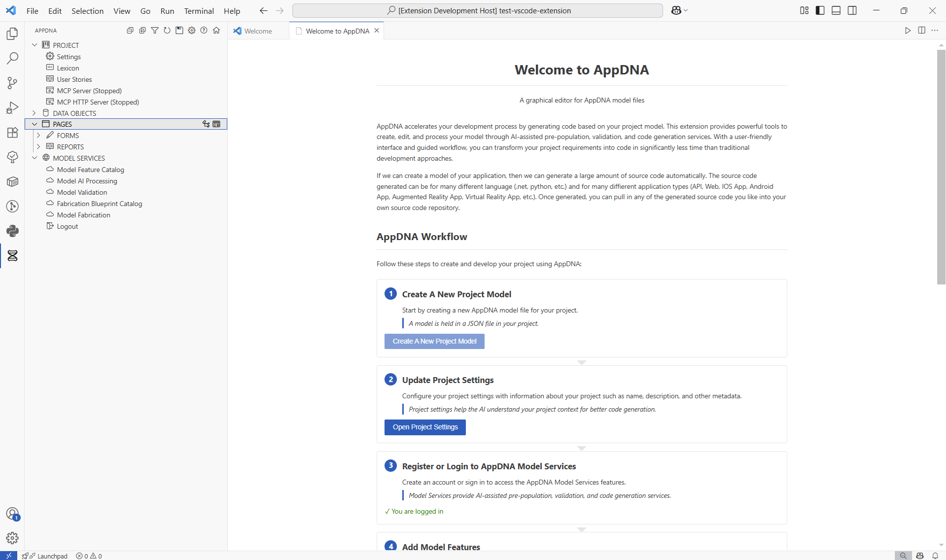Click the editor vertical scrollbar thumb
The height and width of the screenshot is (560, 946).
click(941, 167)
